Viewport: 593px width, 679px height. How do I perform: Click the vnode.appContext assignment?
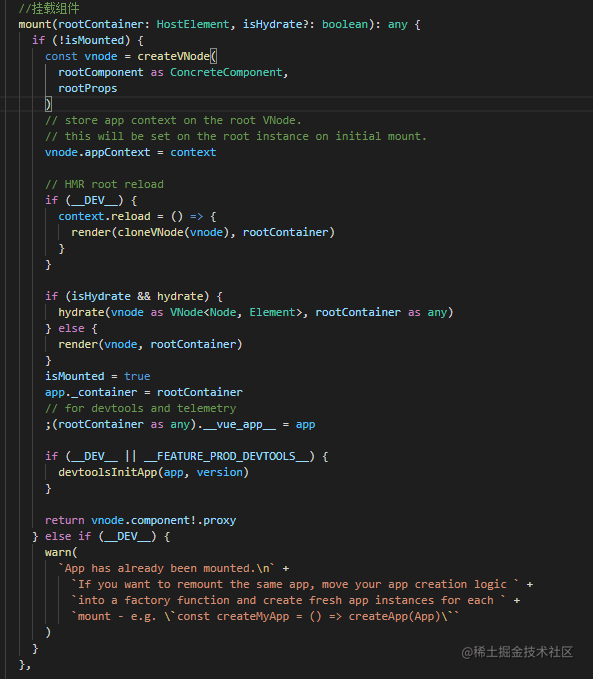pyautogui.click(x=130, y=152)
